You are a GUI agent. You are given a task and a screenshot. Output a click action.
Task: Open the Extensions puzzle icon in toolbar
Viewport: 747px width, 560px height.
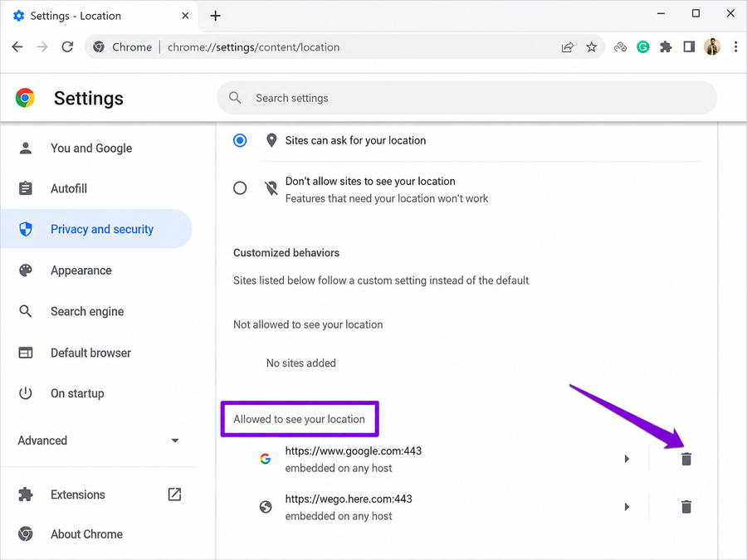coord(666,46)
